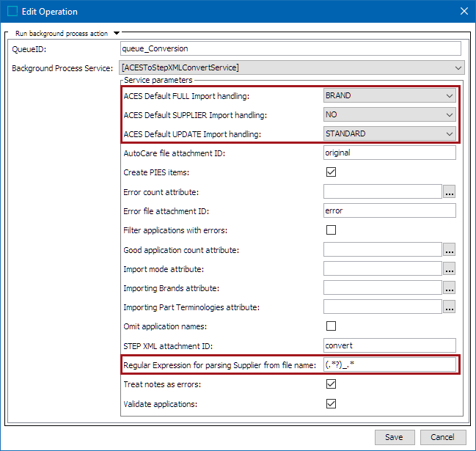Click the Edit Operation window icon
The image size is (476, 451).
tap(12, 11)
